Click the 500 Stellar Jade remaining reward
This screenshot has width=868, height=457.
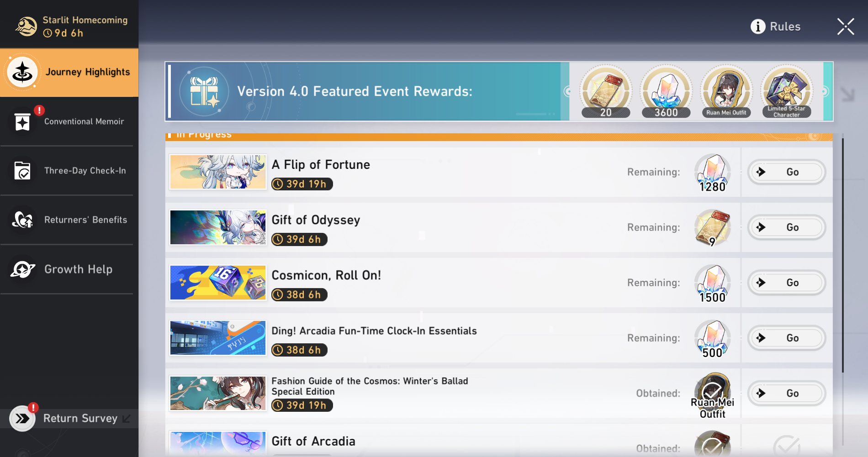coord(713,339)
